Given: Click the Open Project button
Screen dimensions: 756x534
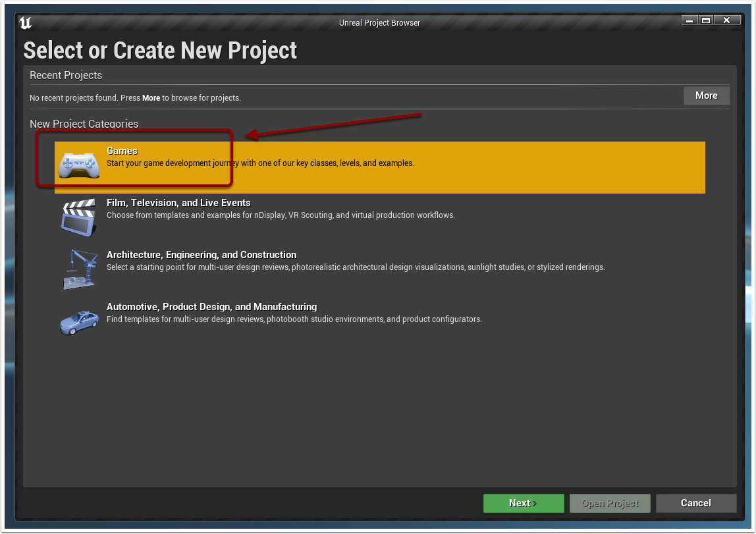Looking at the screenshot, I should coord(610,503).
